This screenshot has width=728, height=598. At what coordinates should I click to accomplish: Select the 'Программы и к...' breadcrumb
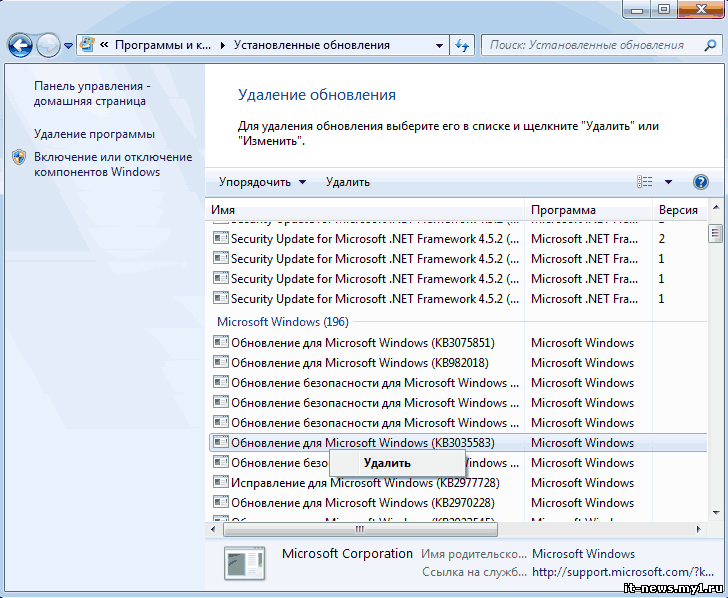[162, 45]
